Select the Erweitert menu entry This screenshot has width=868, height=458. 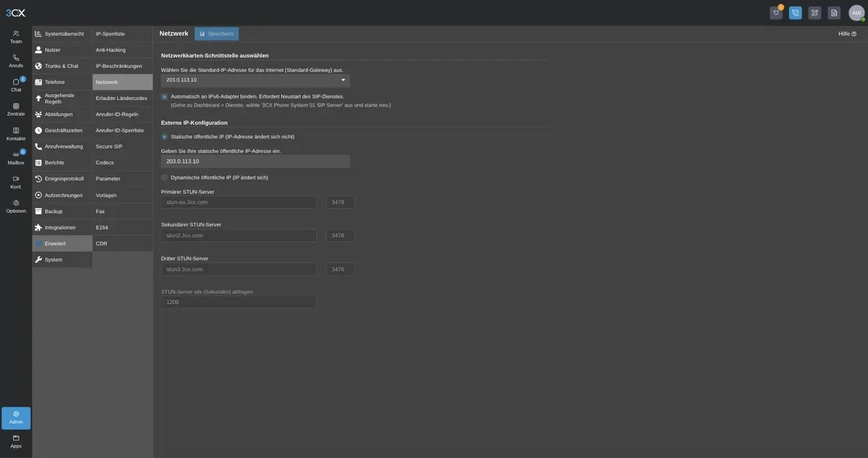coord(62,243)
